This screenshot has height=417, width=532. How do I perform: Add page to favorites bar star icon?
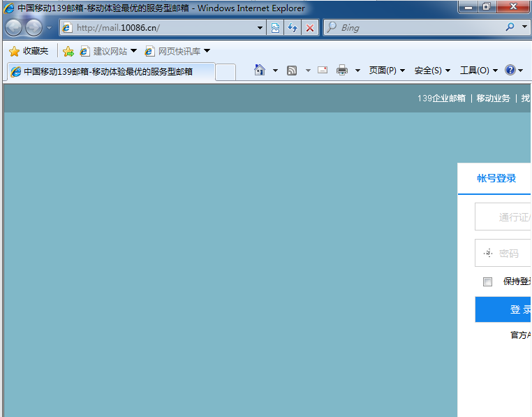click(x=68, y=51)
